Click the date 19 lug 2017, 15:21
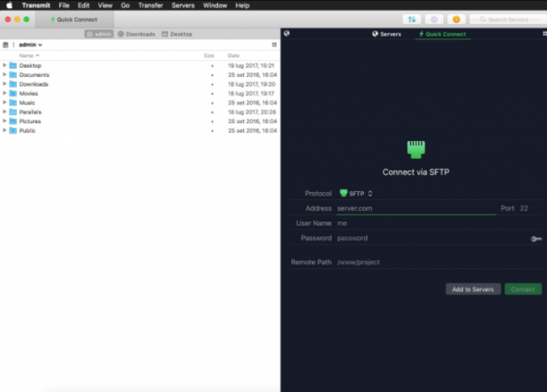 [251, 65]
